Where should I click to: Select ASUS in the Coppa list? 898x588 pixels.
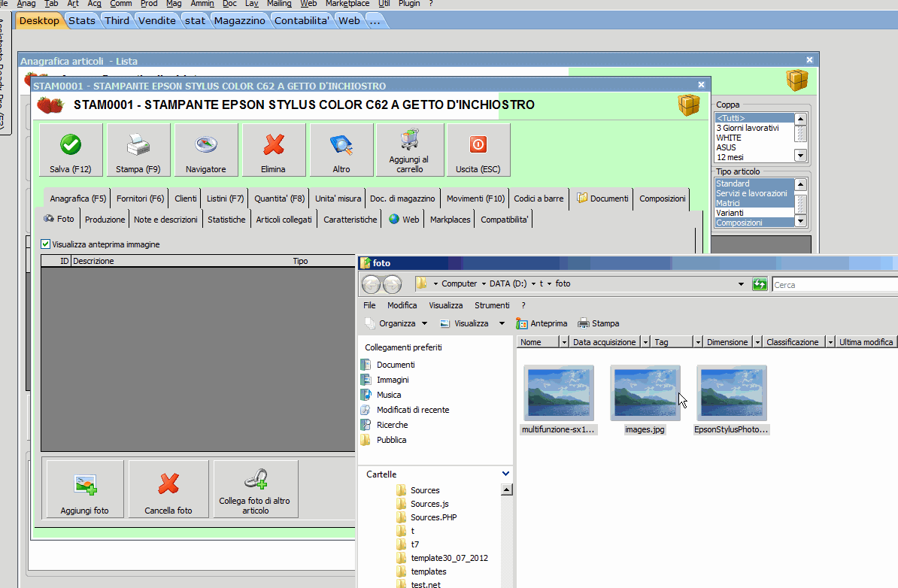[754, 147]
